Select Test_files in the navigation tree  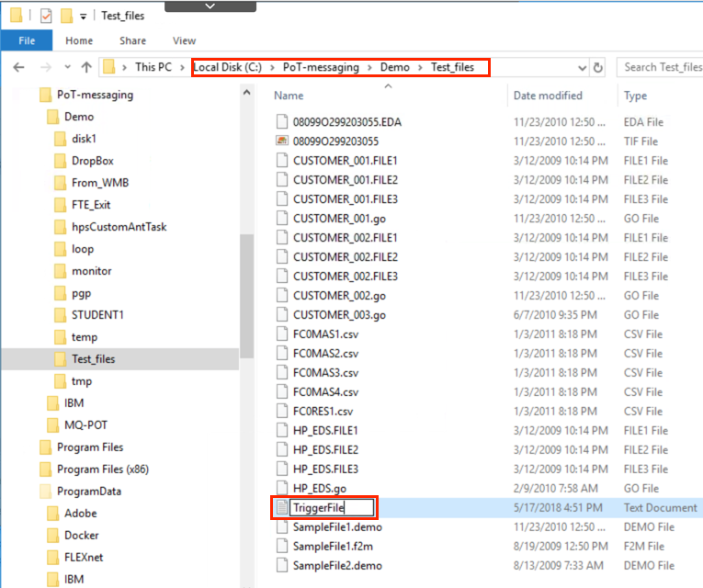point(93,359)
